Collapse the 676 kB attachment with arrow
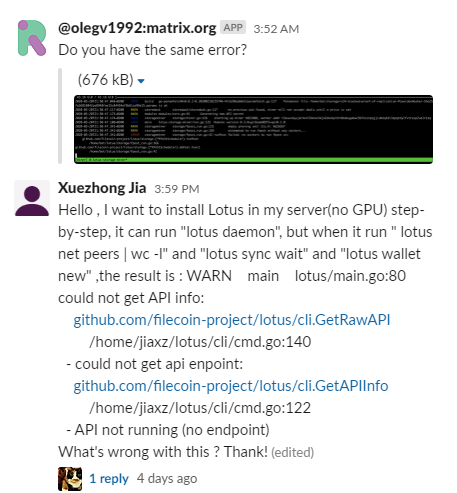The width and height of the screenshot is (457, 493). 141,81
